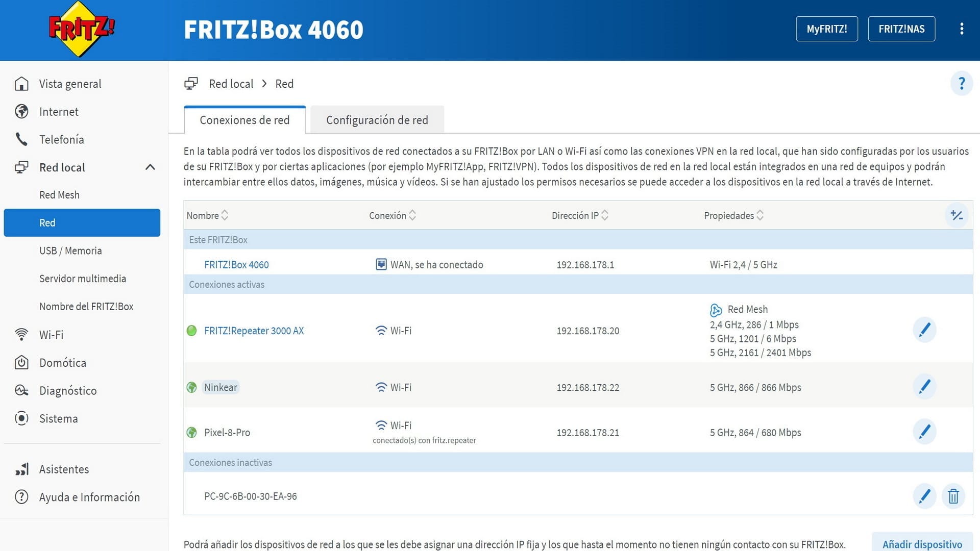Click the Asistentes icon
The image size is (980, 551).
tap(21, 469)
